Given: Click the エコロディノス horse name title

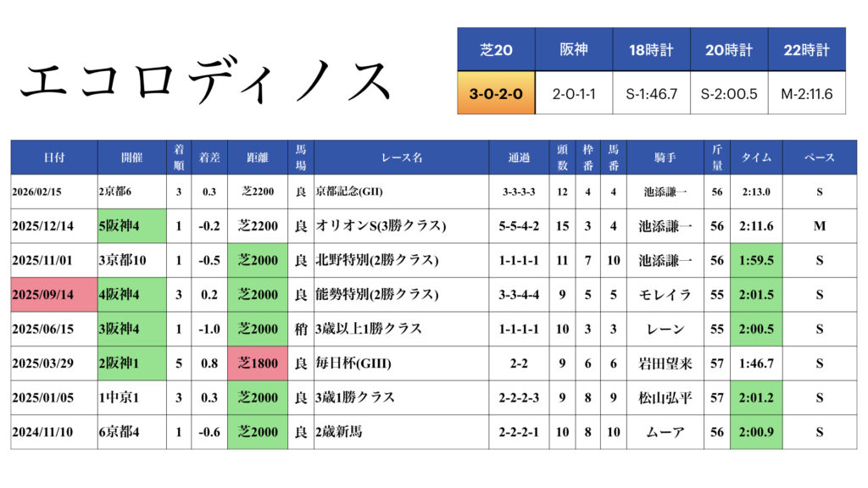Looking at the screenshot, I should click(x=206, y=82).
